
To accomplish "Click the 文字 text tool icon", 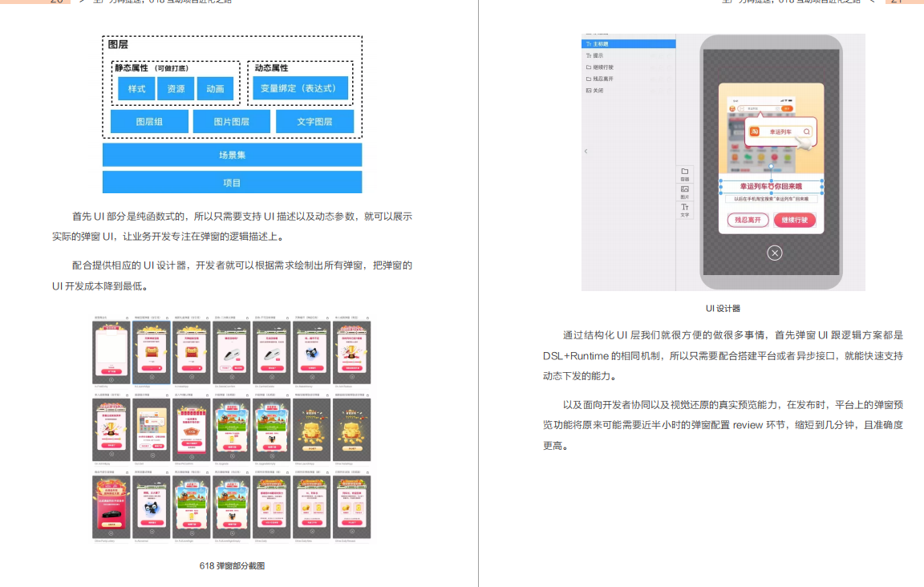I will (x=685, y=210).
